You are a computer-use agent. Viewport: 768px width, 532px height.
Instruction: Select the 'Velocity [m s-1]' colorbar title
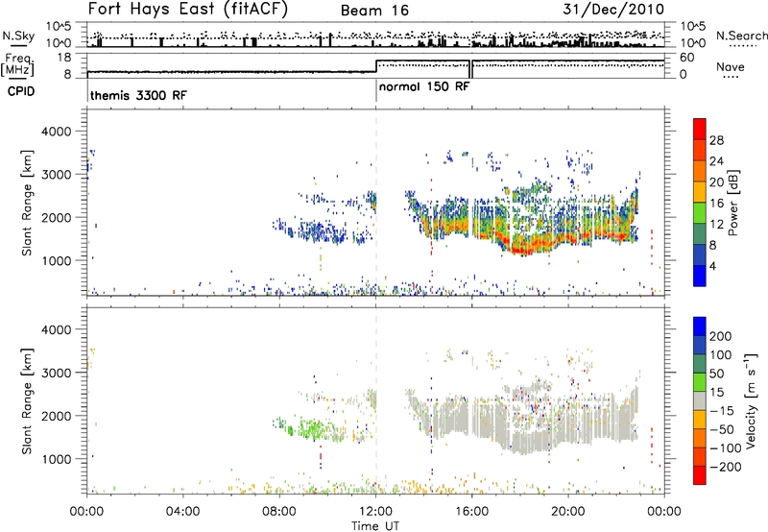pyautogui.click(x=751, y=401)
